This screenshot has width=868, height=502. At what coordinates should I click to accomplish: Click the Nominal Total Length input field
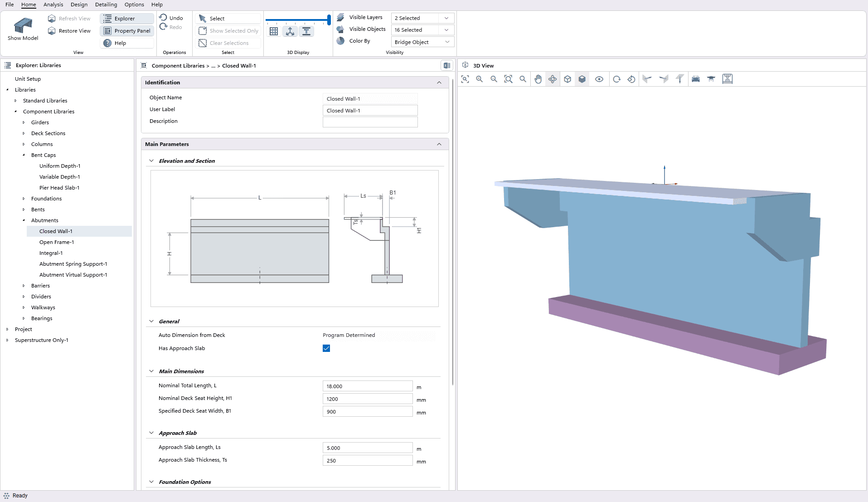[x=367, y=386]
